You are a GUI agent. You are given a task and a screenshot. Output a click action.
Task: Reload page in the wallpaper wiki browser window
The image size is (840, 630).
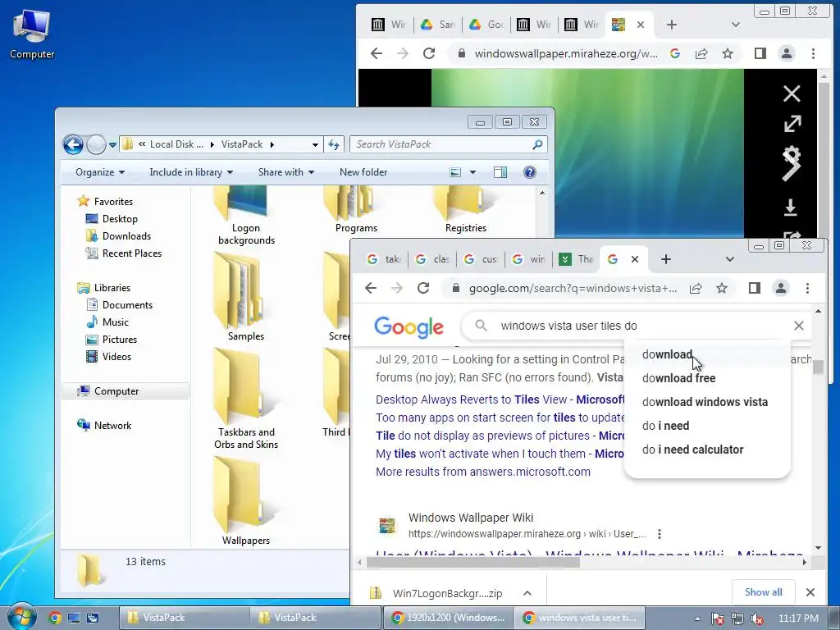click(428, 53)
